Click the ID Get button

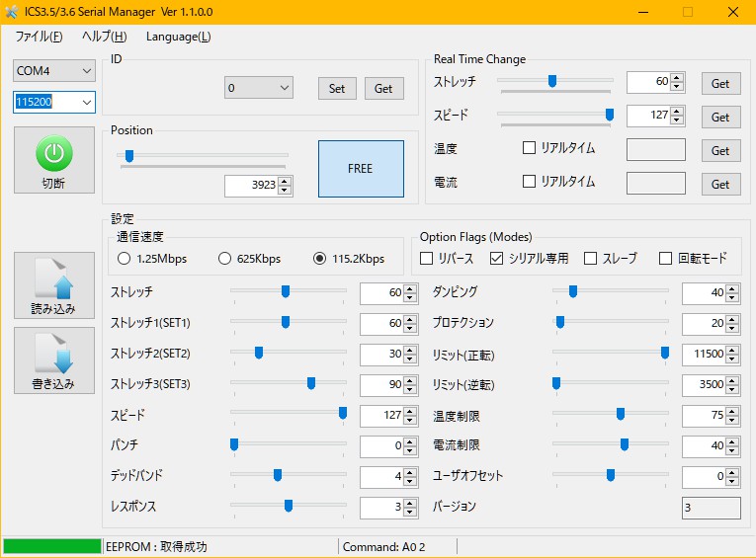pos(383,89)
